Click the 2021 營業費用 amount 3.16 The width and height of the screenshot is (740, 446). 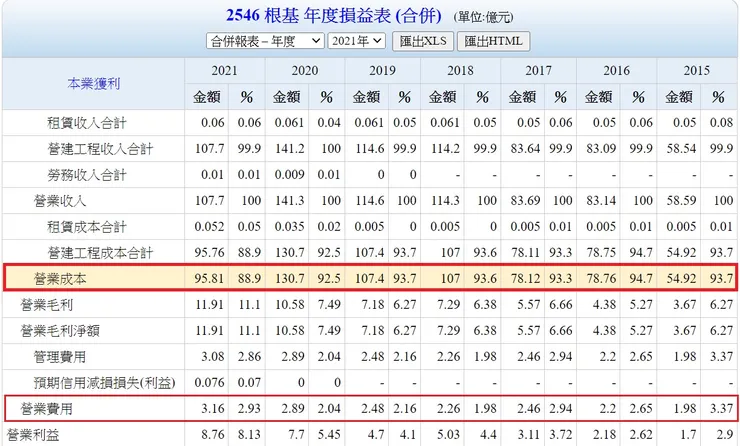(213, 408)
